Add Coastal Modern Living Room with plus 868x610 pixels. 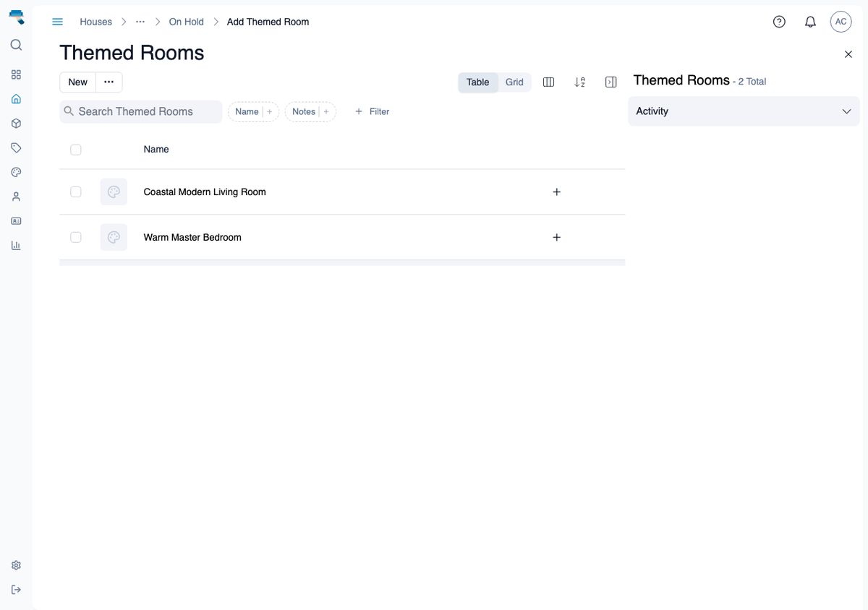click(556, 192)
